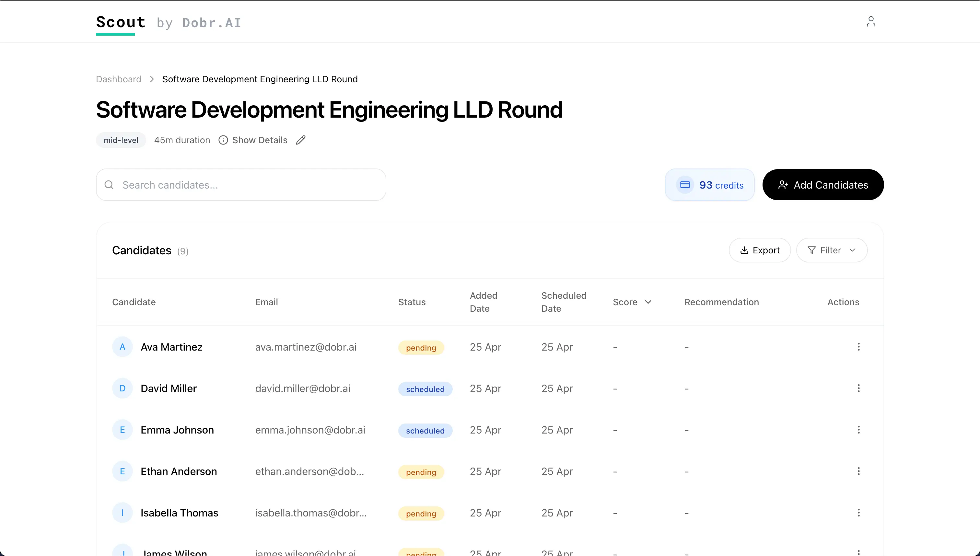980x556 pixels.
Task: Click the pencil edit icon next to Show Details
Action: (x=300, y=140)
